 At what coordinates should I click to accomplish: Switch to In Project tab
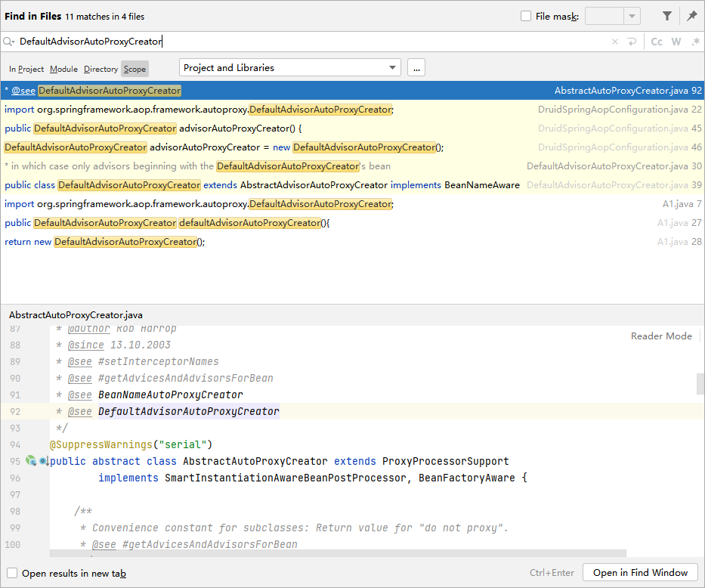(26, 69)
